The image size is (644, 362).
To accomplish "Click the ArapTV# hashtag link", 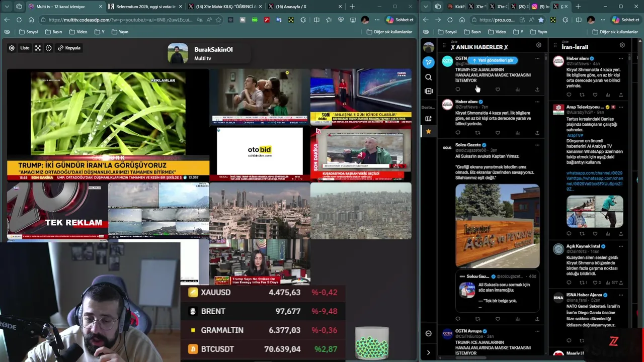I will [575, 135].
